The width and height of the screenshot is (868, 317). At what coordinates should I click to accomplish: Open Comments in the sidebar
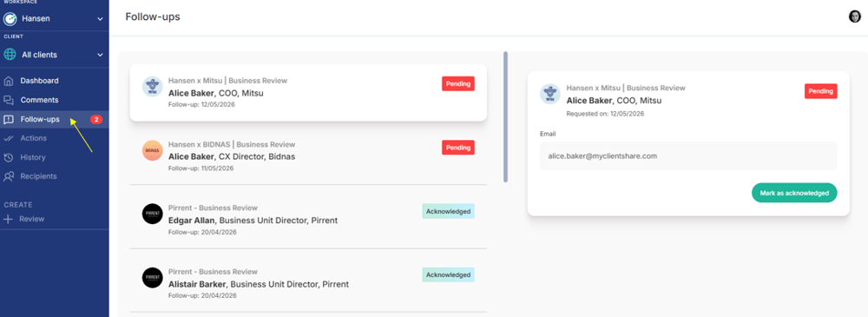(39, 100)
